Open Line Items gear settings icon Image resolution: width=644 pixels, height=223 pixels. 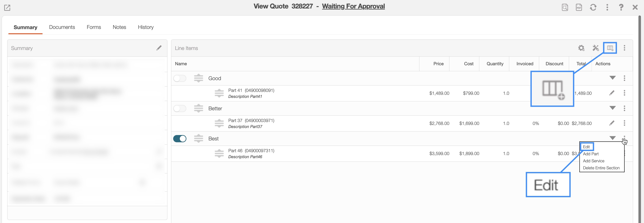(581, 48)
